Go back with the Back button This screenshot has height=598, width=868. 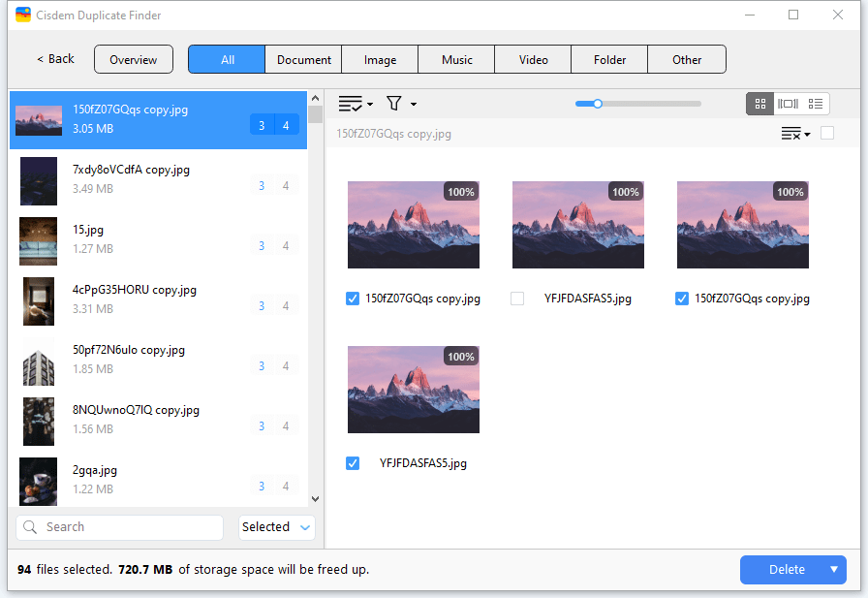(55, 59)
